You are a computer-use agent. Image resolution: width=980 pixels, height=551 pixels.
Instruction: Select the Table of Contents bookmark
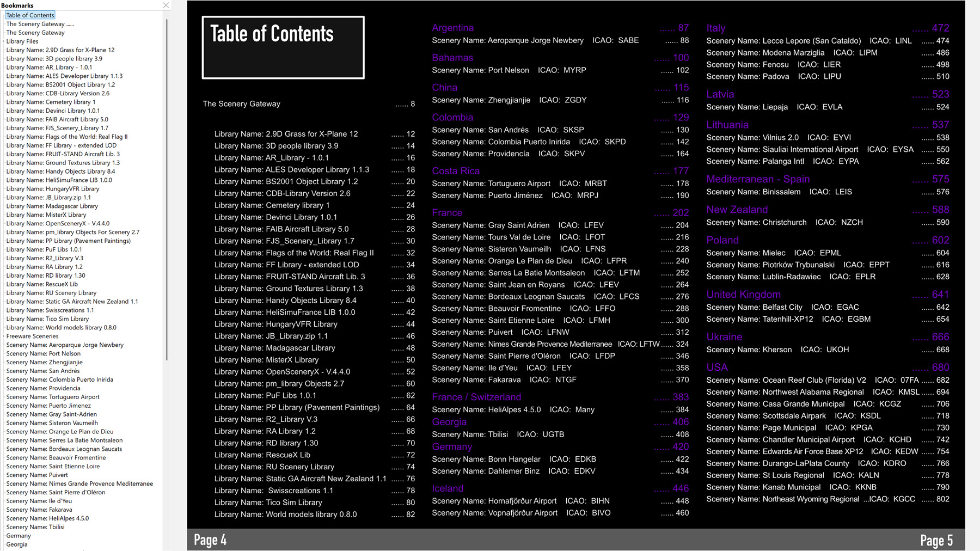(x=30, y=15)
